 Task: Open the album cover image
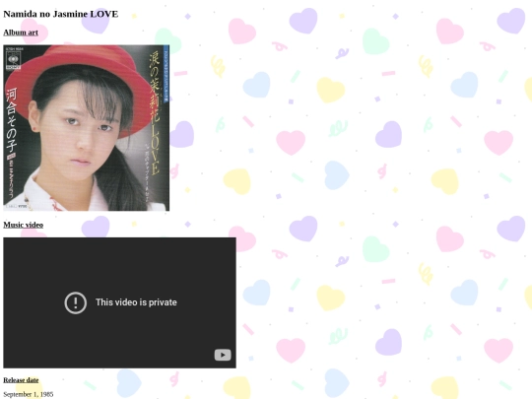(x=86, y=128)
